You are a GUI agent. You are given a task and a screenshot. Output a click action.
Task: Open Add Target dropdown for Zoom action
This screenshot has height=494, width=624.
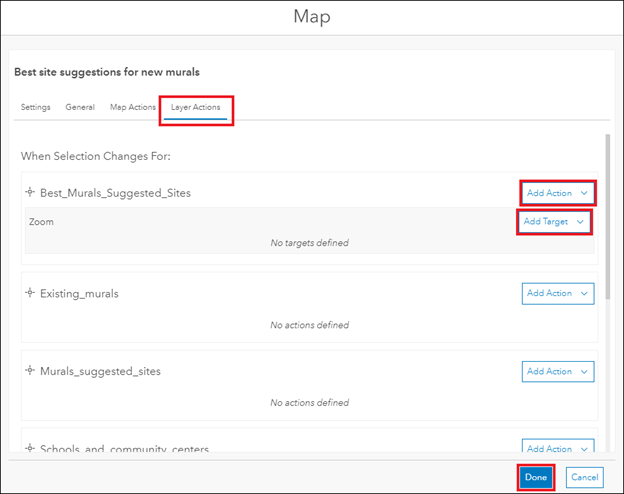[x=554, y=222]
